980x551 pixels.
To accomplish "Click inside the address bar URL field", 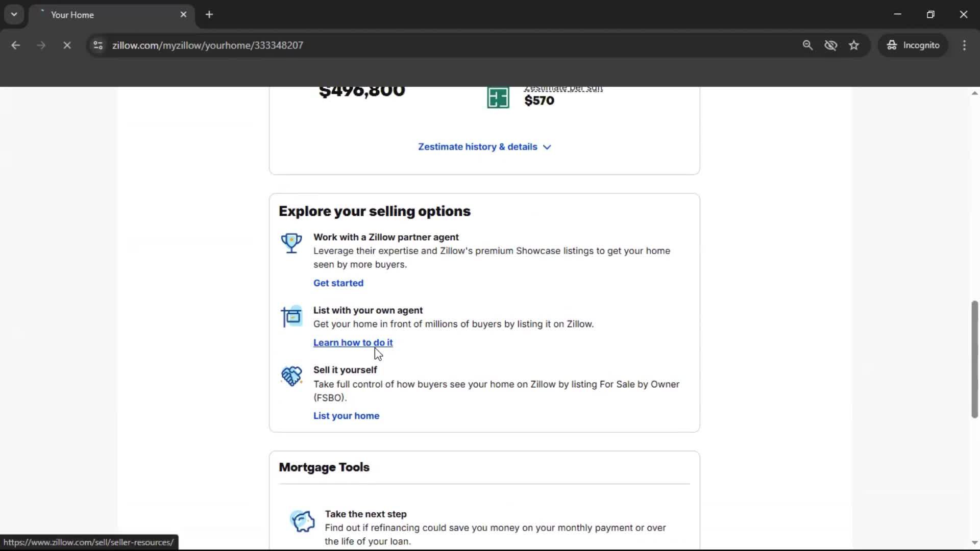I will coord(357,45).
